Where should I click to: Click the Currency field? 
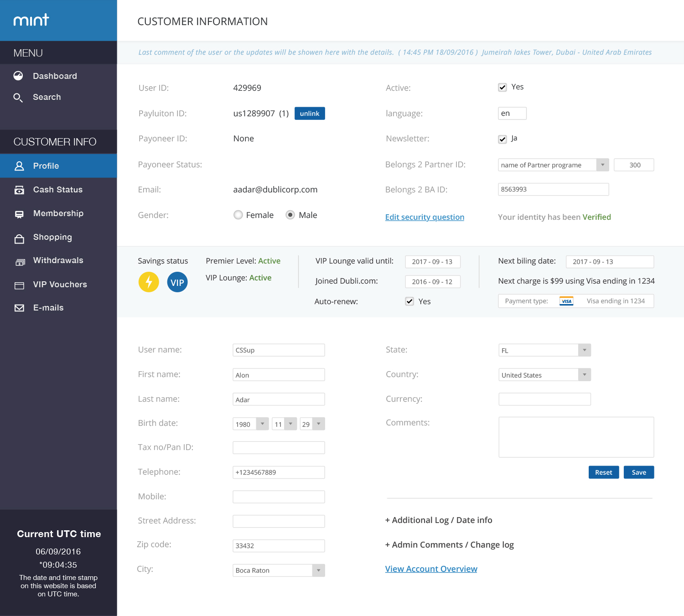pyautogui.click(x=545, y=399)
